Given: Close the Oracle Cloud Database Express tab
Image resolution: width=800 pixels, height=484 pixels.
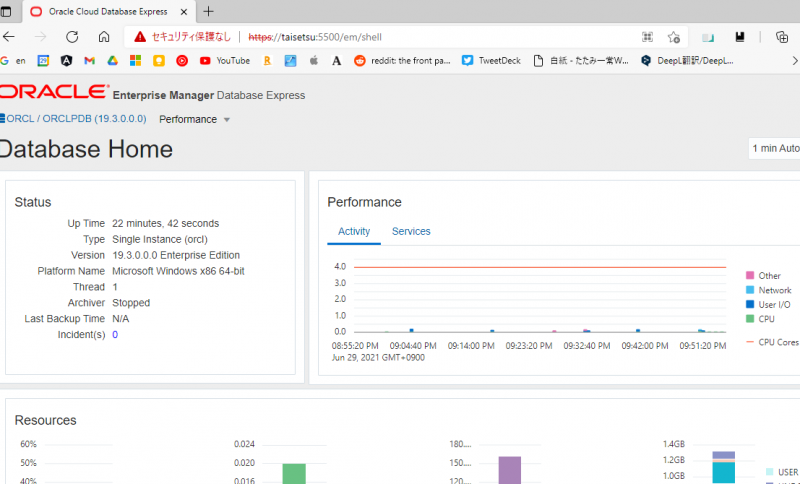Looking at the screenshot, I should click(184, 12).
